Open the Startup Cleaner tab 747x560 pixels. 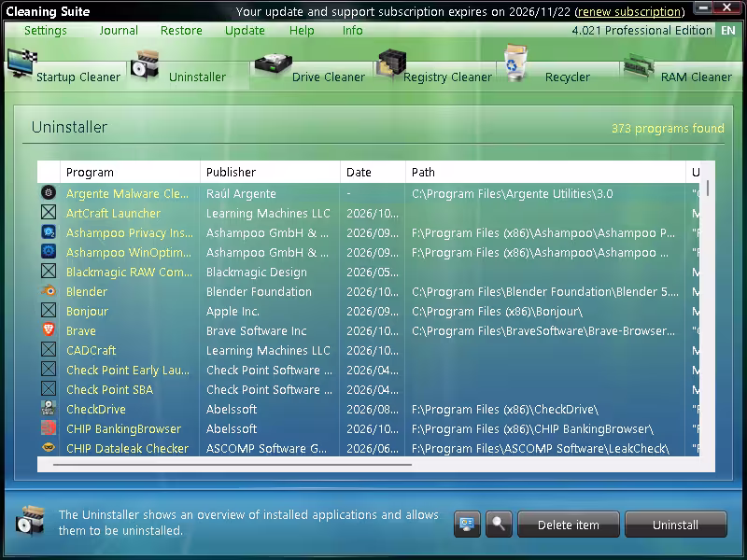(x=65, y=69)
